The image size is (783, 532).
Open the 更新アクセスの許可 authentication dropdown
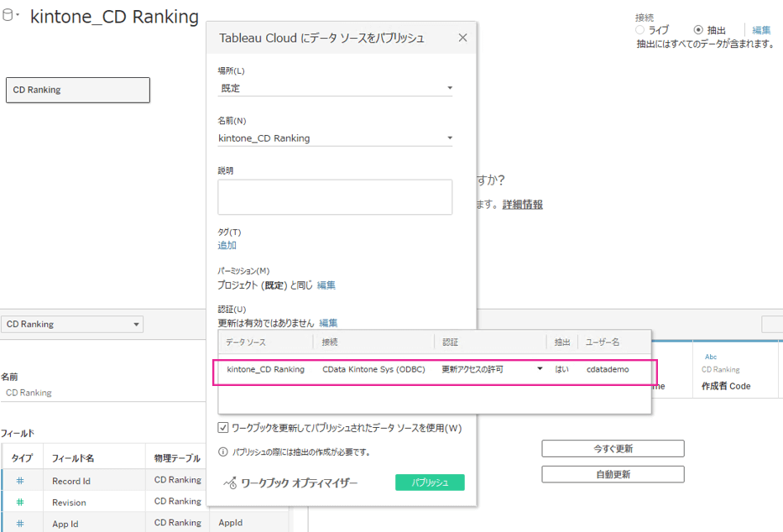pyautogui.click(x=540, y=369)
